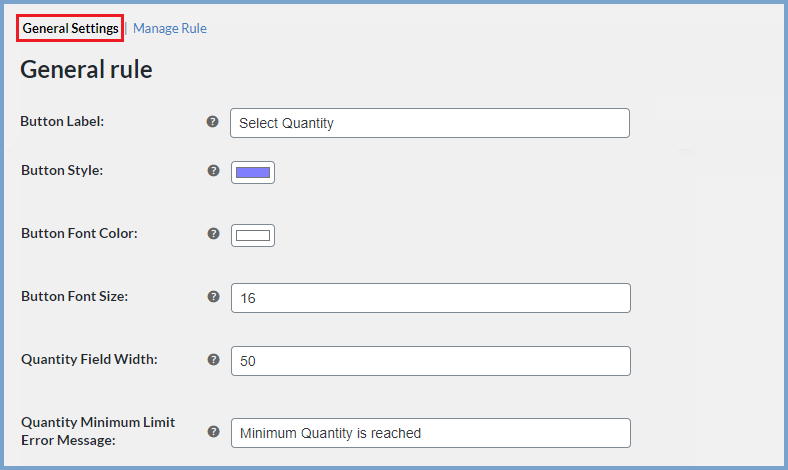
Task: Focus the Button Font Size field showing 16
Action: 431,298
